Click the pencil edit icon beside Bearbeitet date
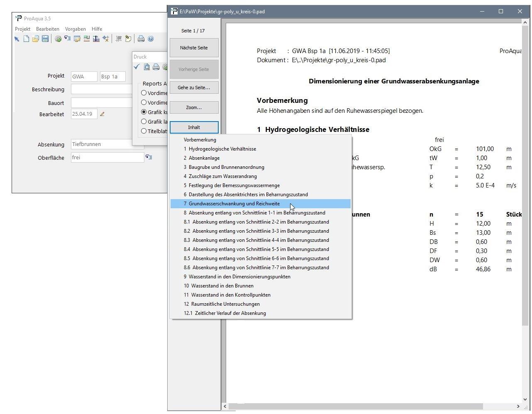Image resolution: width=532 pixels, height=414 pixels. point(102,114)
